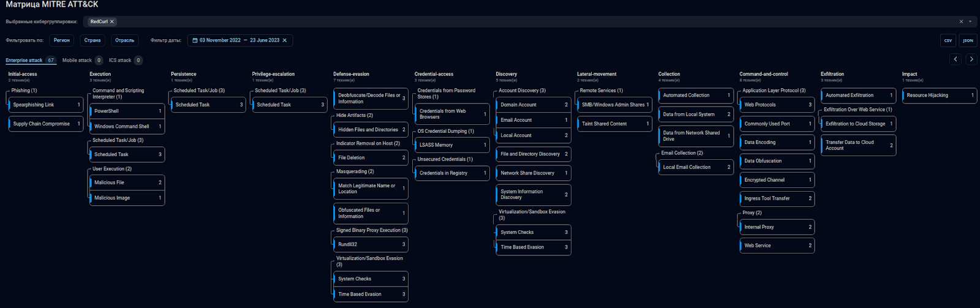Click the calendar icon in date filter
The width and height of the screenshot is (980, 308).
195,40
